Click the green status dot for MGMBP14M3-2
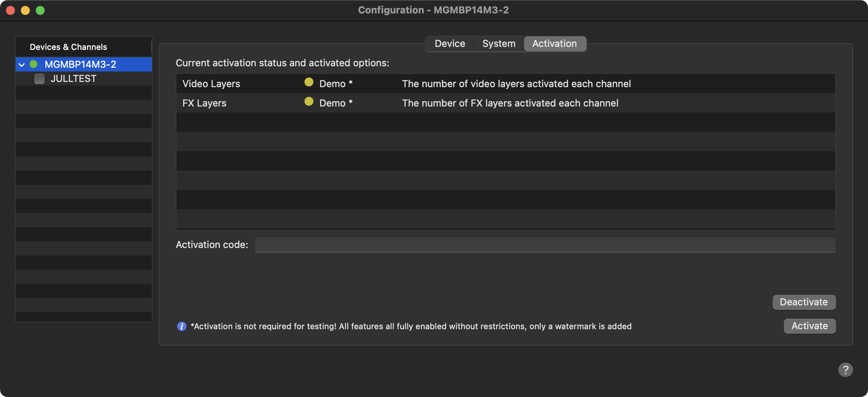 33,64
